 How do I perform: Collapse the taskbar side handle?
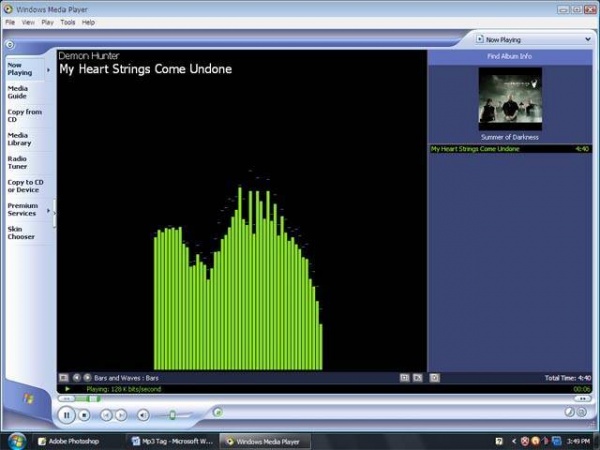(x=54, y=213)
